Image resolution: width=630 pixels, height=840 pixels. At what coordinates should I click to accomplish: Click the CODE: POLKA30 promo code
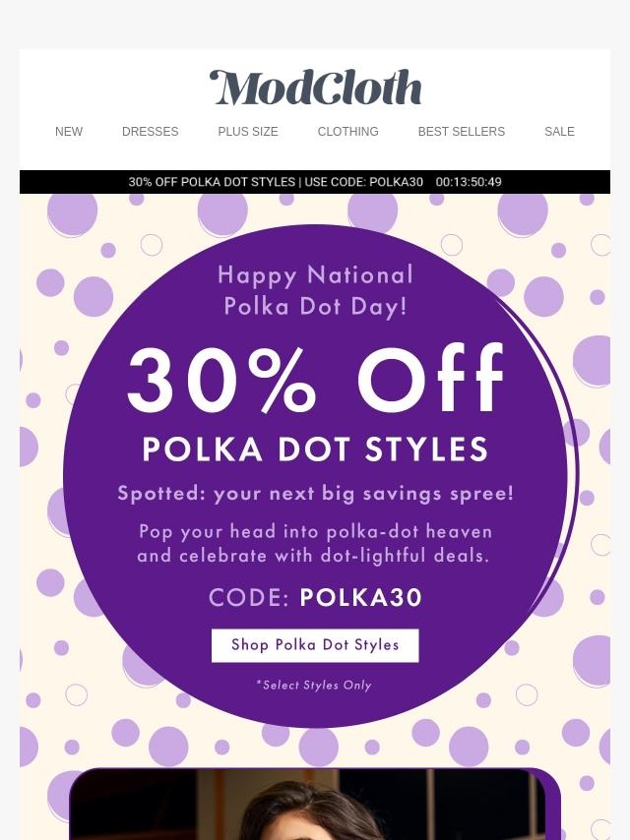[315, 597]
